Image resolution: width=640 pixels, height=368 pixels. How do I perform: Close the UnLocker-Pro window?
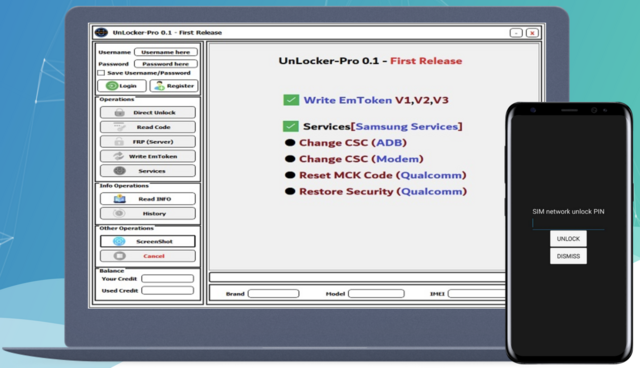pyautogui.click(x=532, y=33)
